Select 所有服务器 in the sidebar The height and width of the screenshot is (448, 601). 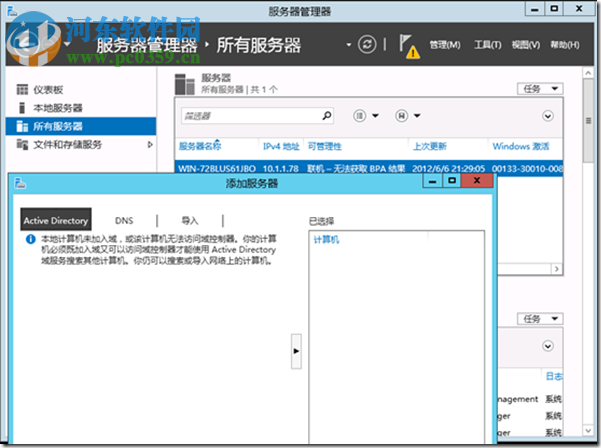coord(81,126)
